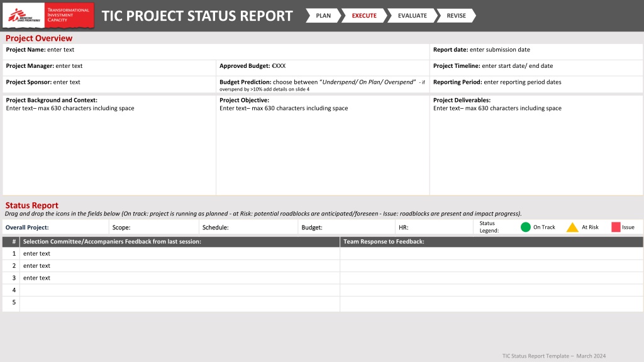Click the feedback row 1 enter text cell

[x=179, y=254]
